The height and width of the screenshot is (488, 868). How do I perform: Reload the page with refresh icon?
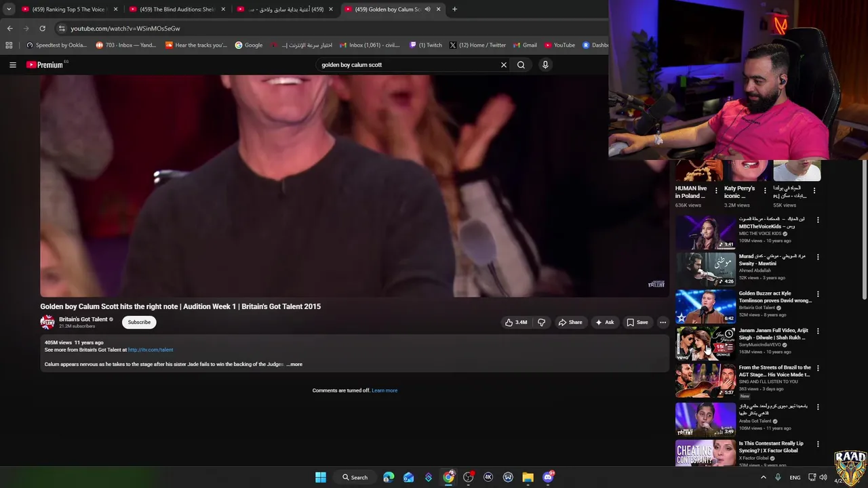coord(42,28)
